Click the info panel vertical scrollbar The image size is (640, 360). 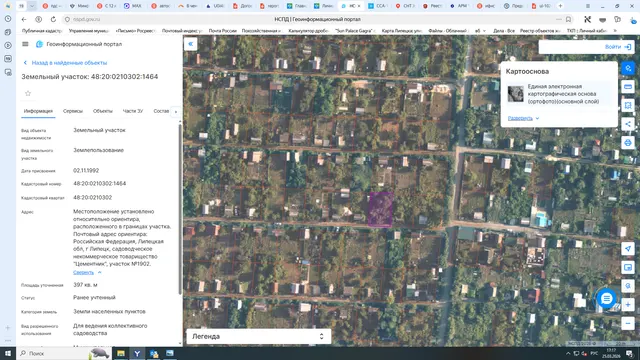click(x=180, y=208)
